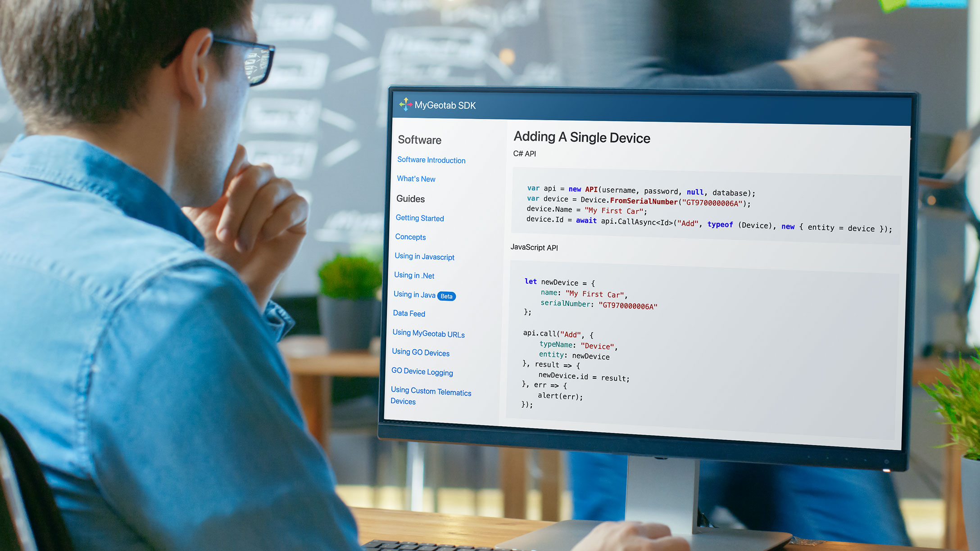
Task: Select Using in .Net guide
Action: tap(413, 275)
